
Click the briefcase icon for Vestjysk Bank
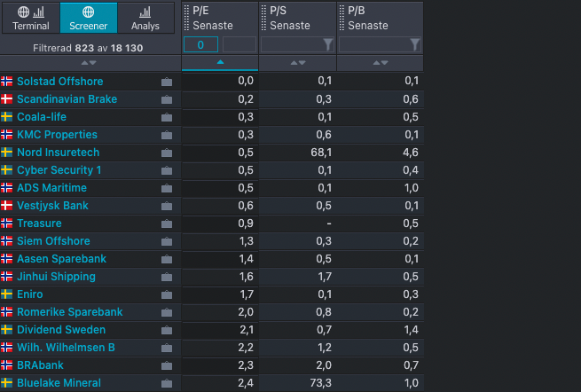coord(167,206)
